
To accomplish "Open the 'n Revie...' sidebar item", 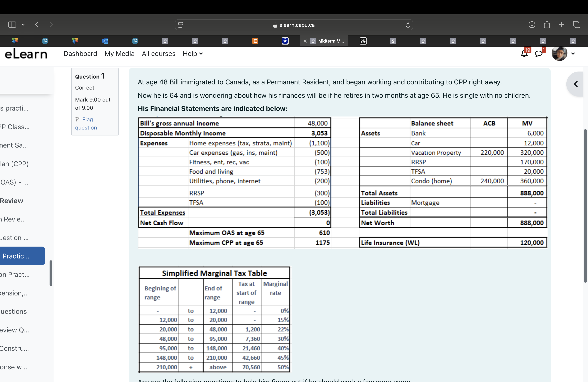I will coord(13,219).
